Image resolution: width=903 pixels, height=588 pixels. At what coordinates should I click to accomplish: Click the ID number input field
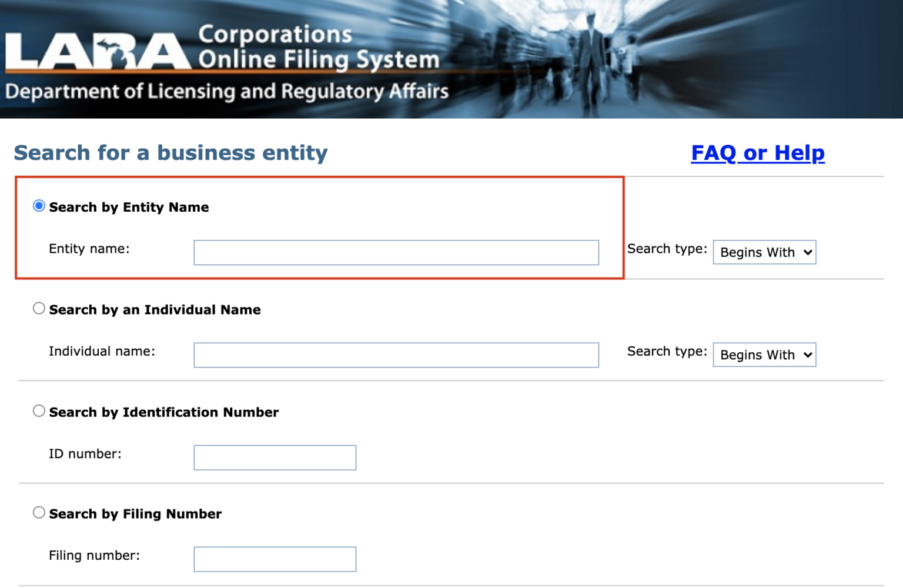click(275, 457)
